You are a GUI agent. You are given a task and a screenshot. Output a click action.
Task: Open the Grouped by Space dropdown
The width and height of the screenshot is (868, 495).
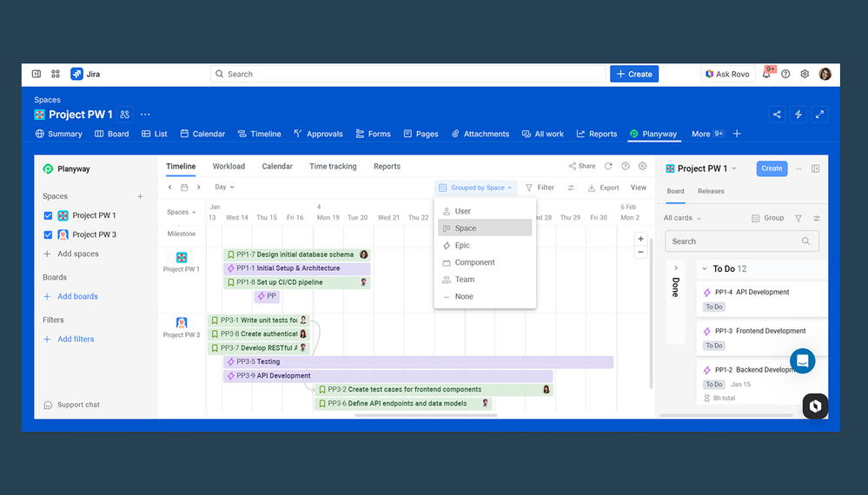[x=475, y=188]
